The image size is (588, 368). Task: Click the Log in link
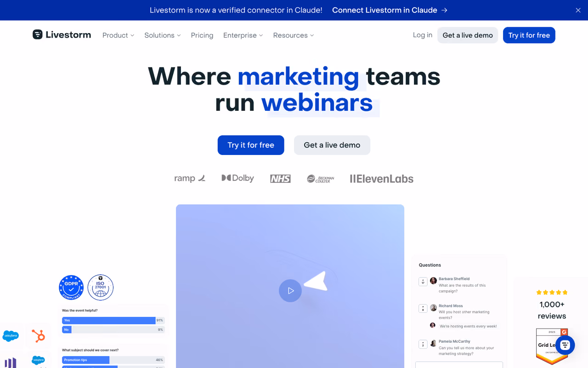coord(423,35)
